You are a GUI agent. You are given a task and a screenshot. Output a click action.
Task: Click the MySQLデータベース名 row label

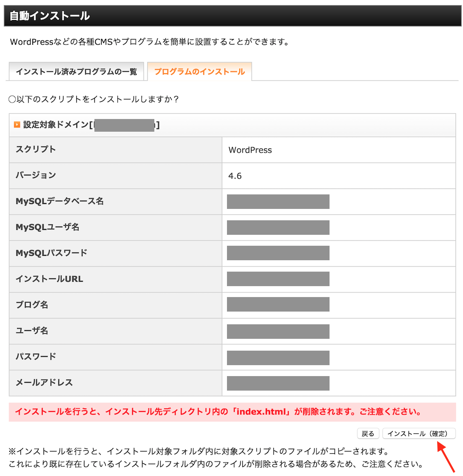click(59, 201)
